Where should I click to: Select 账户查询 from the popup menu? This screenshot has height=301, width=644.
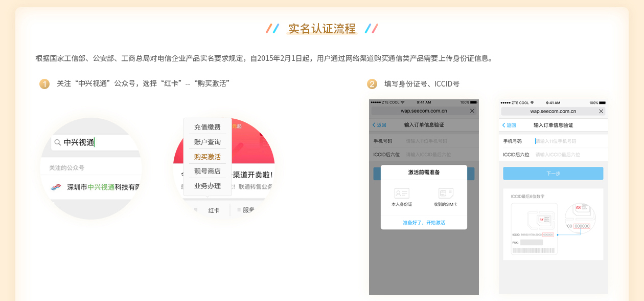point(208,142)
